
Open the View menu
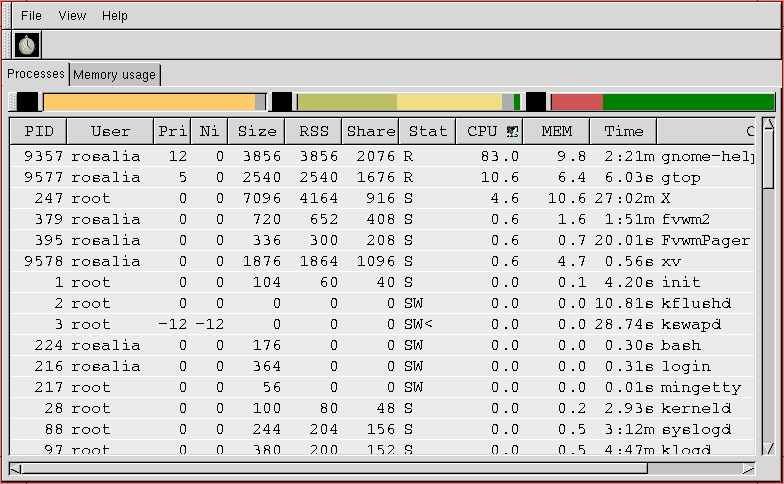click(x=72, y=16)
